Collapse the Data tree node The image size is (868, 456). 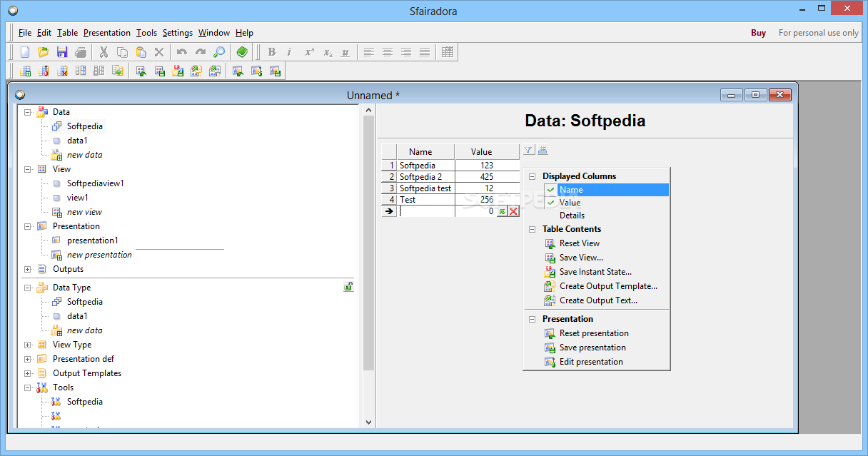[28, 112]
